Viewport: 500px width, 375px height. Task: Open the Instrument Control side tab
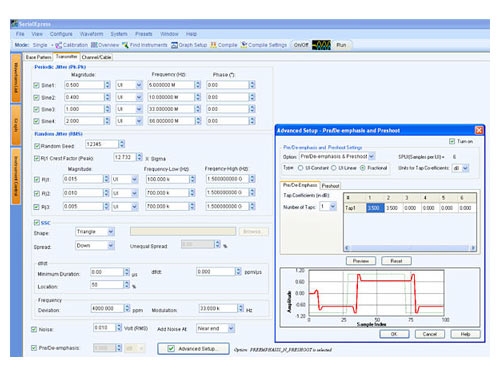16,176
